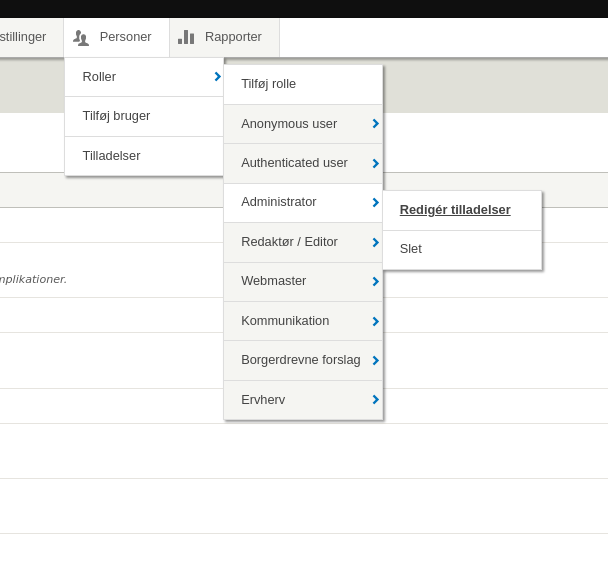The width and height of the screenshot is (608, 583).
Task: Click Tilføj bruger menu entry
Action: [117, 116]
